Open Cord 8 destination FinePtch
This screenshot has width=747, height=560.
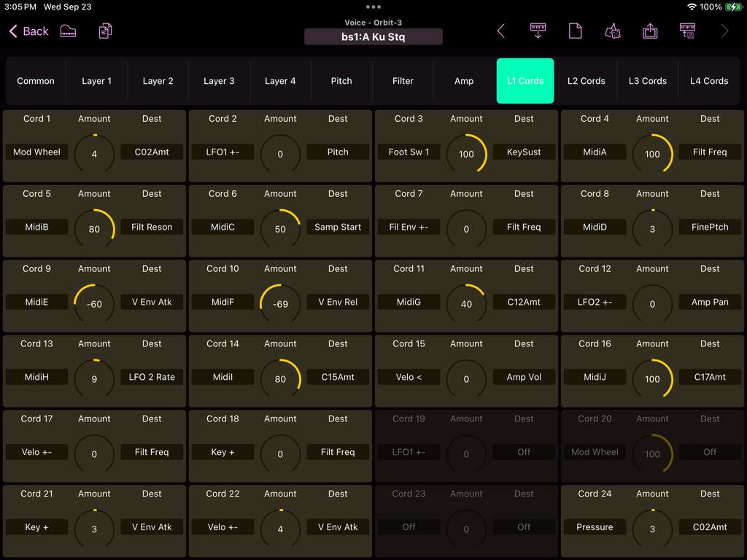pos(710,227)
